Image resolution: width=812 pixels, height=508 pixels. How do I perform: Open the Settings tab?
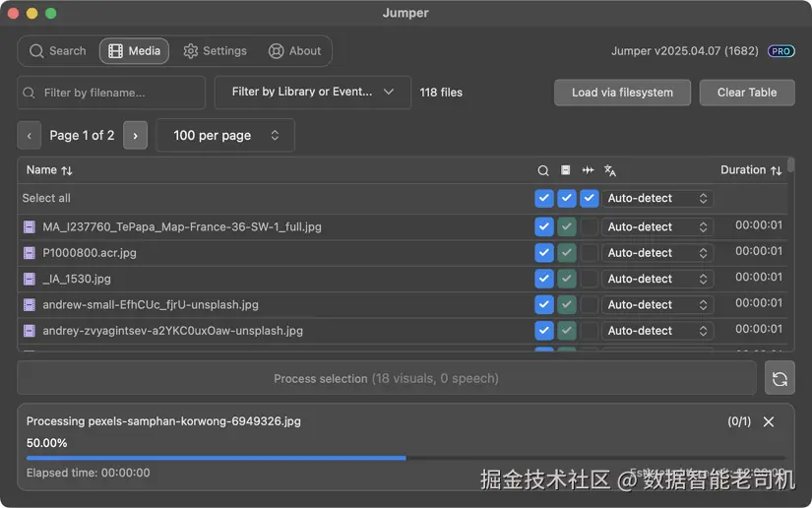pyautogui.click(x=215, y=51)
